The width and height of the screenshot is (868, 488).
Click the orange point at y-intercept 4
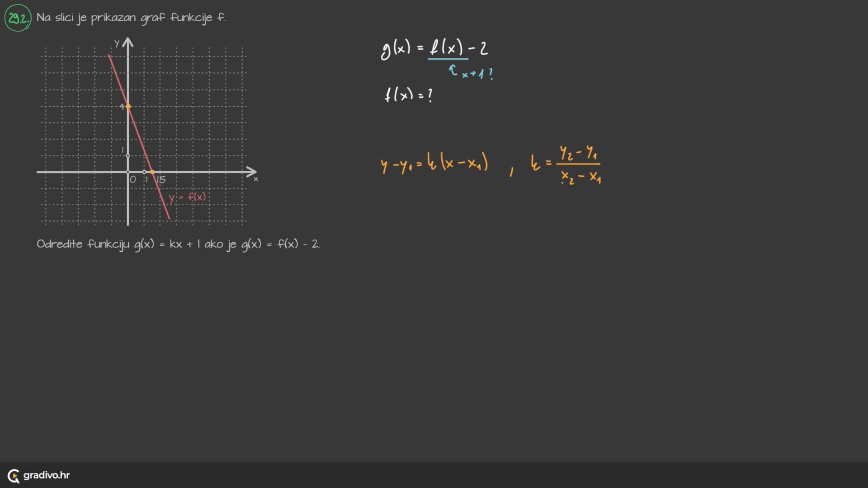128,107
